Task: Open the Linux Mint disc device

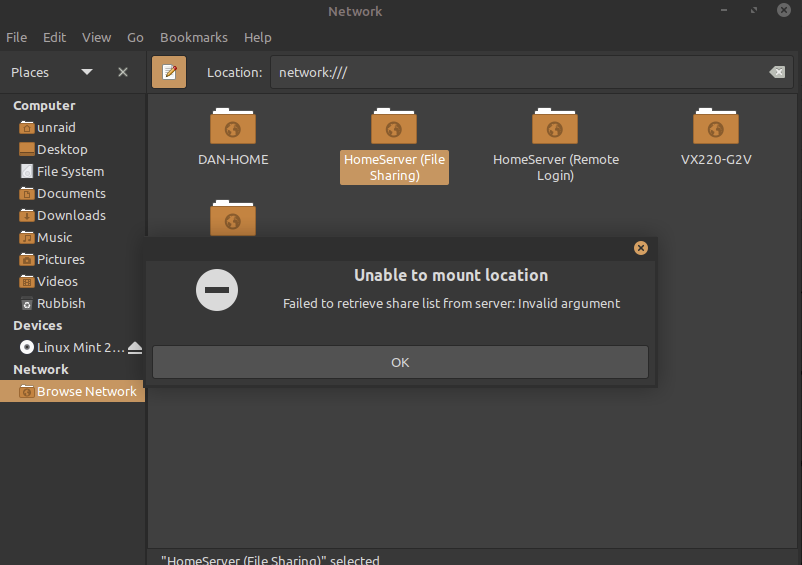Action: tap(72, 348)
